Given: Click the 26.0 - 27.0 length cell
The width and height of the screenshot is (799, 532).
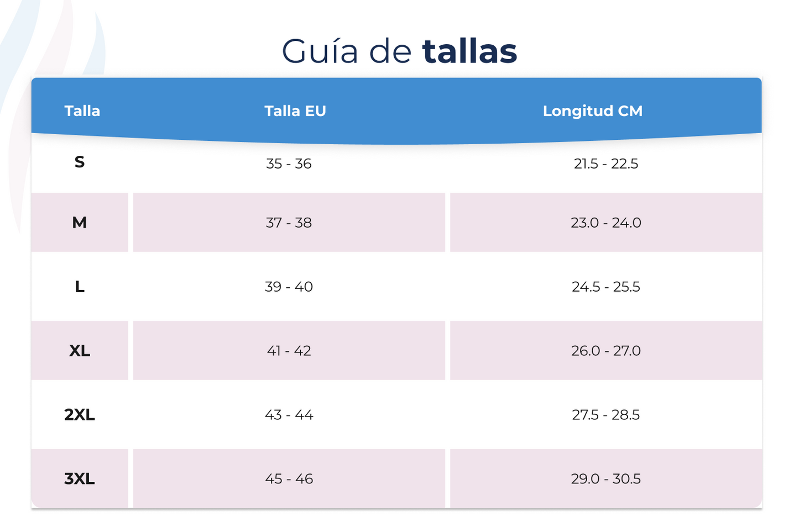Looking at the screenshot, I should point(605,351).
